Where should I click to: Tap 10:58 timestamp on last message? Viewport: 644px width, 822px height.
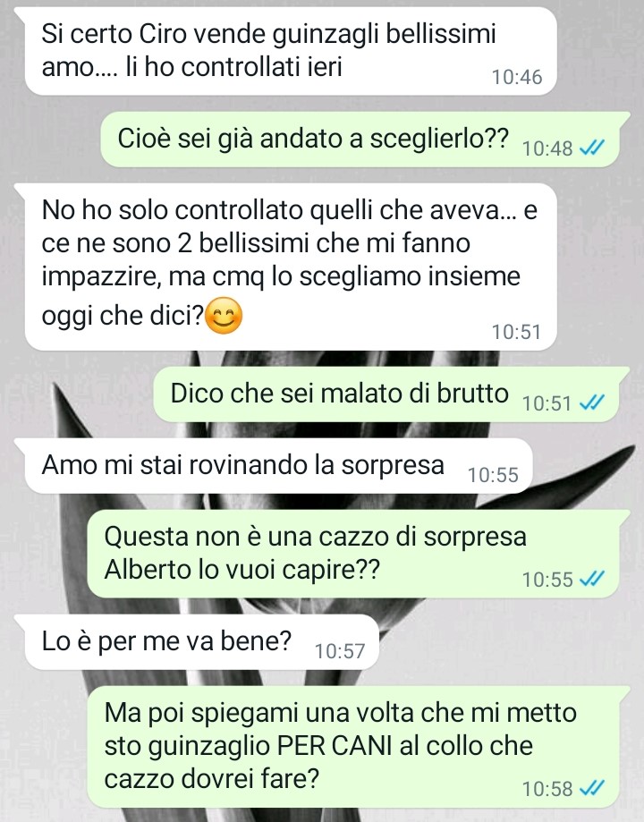[547, 788]
